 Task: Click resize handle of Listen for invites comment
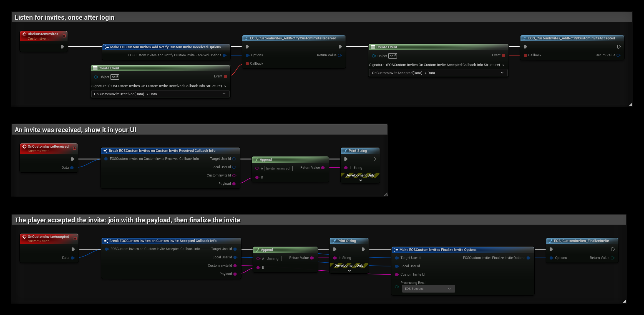pyautogui.click(x=630, y=104)
